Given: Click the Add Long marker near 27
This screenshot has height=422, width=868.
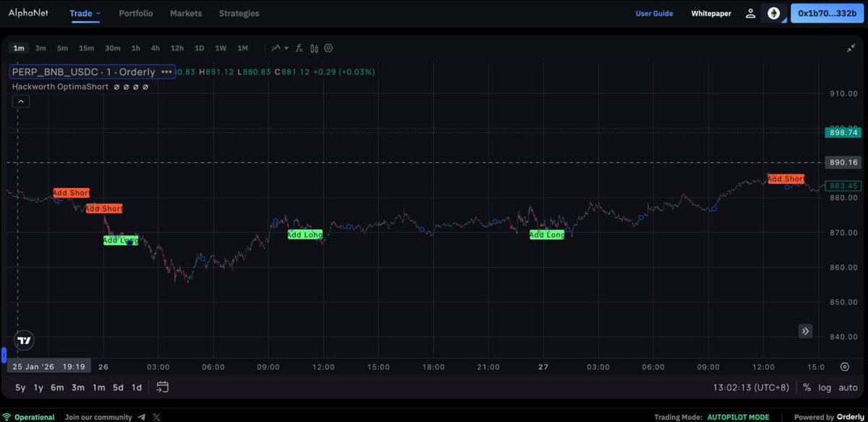Looking at the screenshot, I should pyautogui.click(x=547, y=235).
